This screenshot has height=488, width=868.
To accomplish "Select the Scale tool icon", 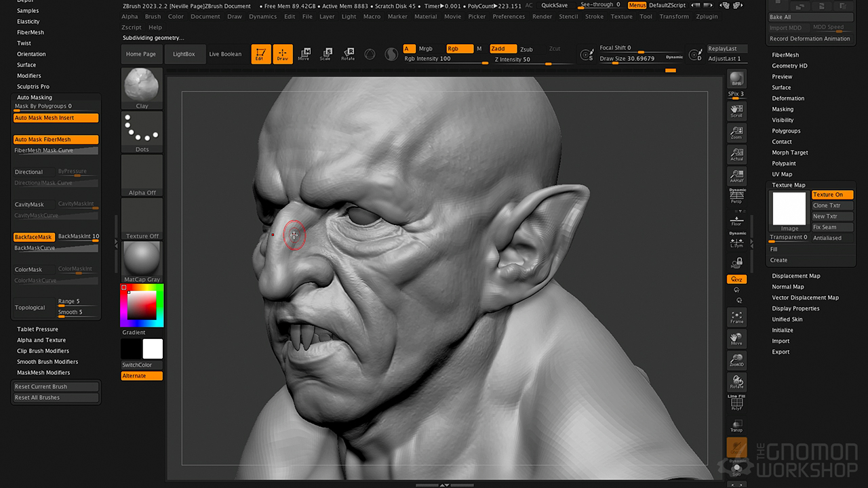I will click(x=325, y=54).
